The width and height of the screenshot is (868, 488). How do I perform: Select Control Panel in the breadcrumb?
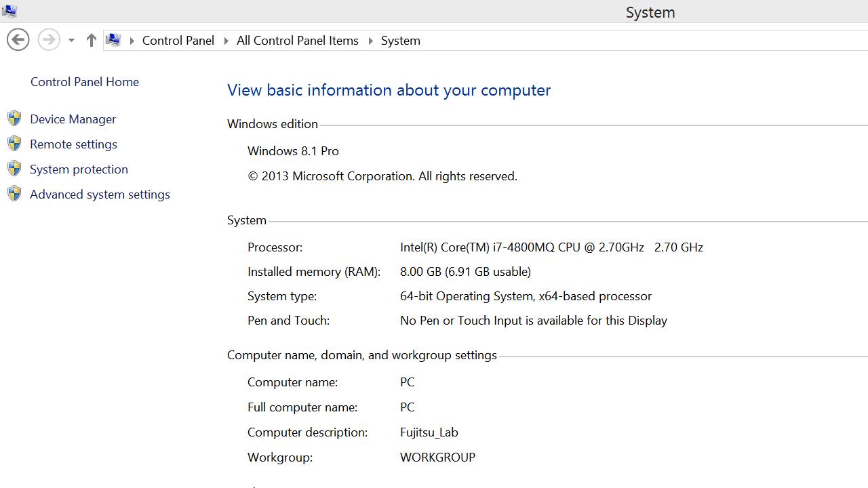point(178,41)
